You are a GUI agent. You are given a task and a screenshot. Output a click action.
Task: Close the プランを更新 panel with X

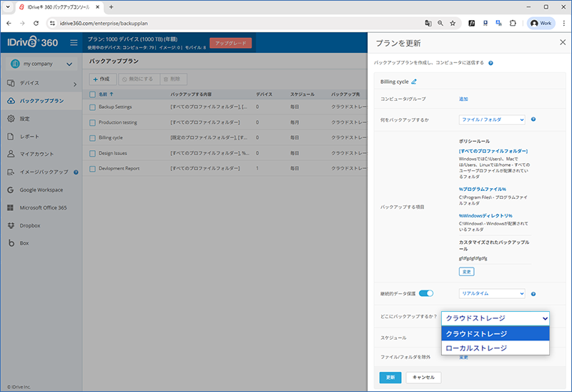[x=562, y=43]
